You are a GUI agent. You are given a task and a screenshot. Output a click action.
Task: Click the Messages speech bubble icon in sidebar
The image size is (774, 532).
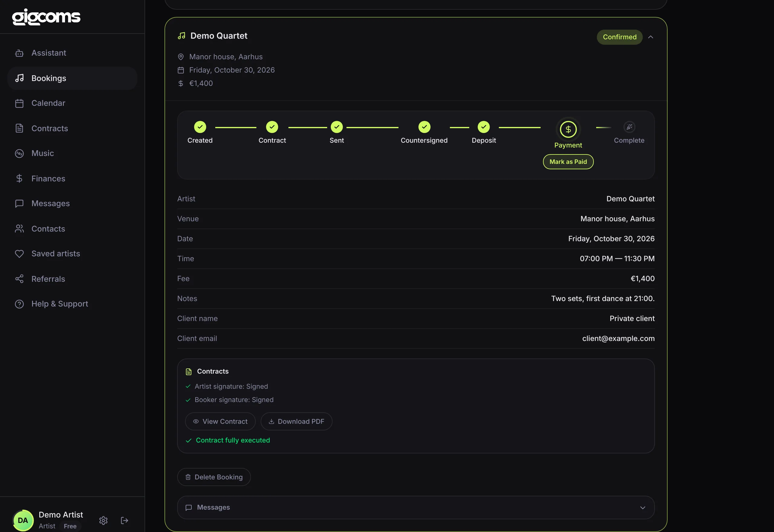pyautogui.click(x=19, y=204)
